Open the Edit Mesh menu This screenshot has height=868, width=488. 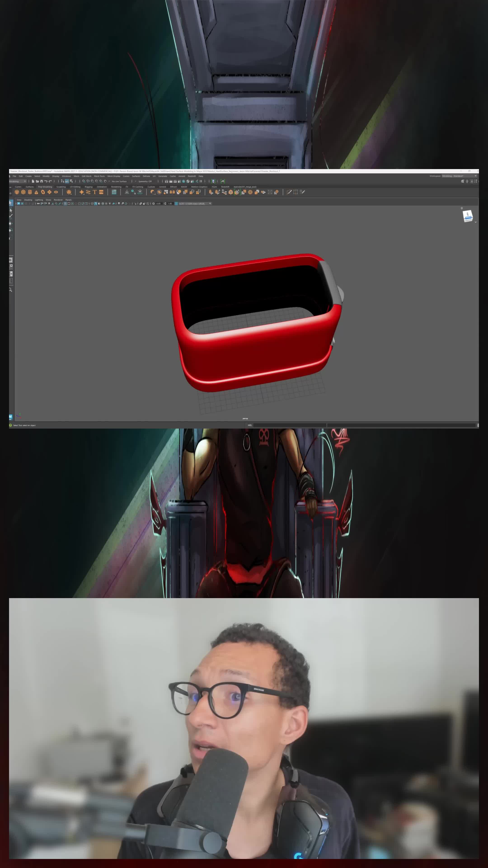[x=87, y=176]
